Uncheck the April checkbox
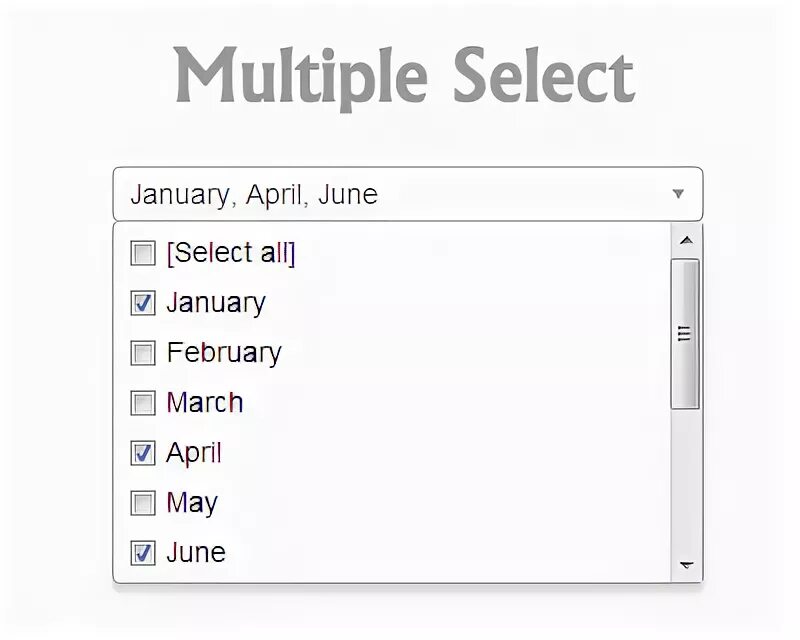Viewport: 800px width, 640px height. tap(143, 453)
